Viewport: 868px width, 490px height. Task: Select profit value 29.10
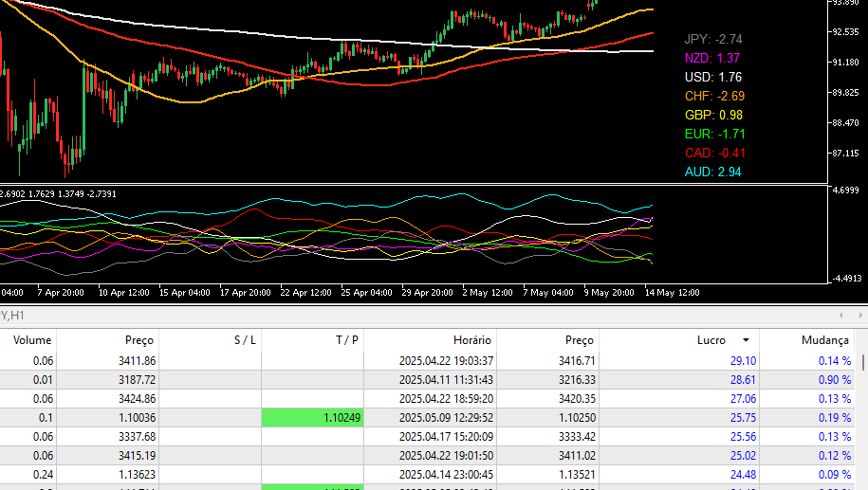pos(743,360)
